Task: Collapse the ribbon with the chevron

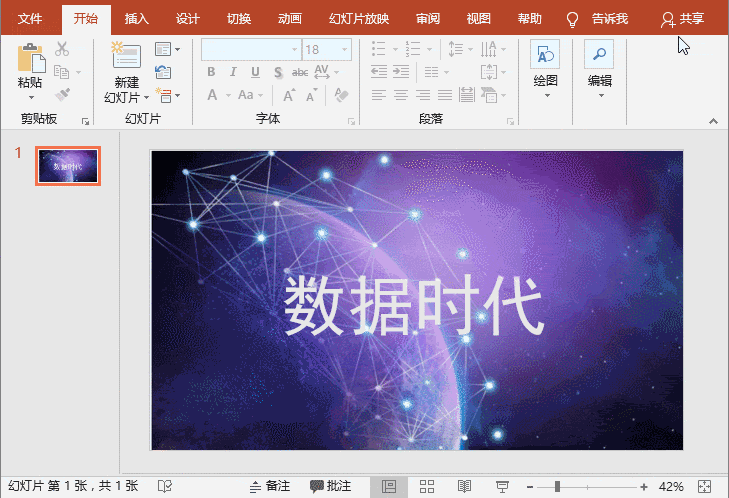Action: point(713,121)
